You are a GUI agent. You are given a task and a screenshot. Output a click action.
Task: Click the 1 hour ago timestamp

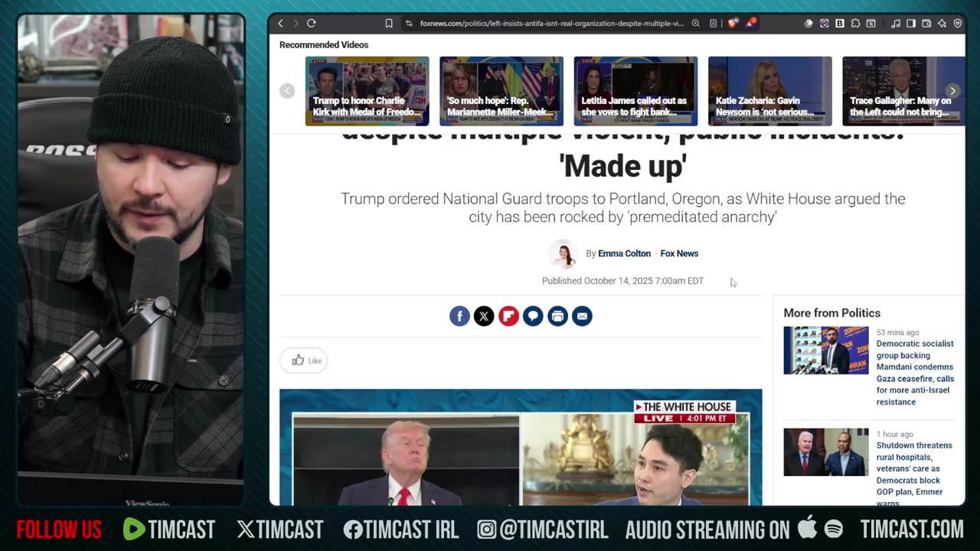tap(895, 435)
